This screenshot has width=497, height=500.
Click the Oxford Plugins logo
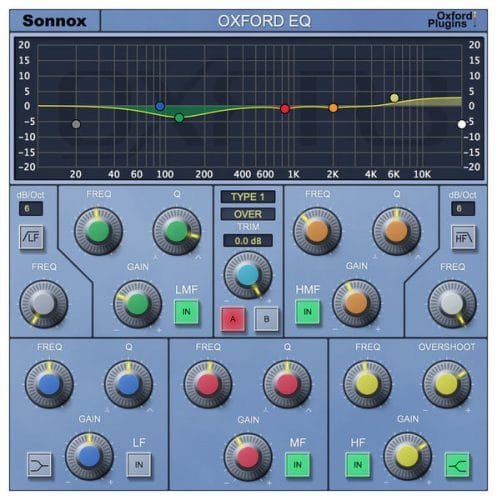point(452,20)
